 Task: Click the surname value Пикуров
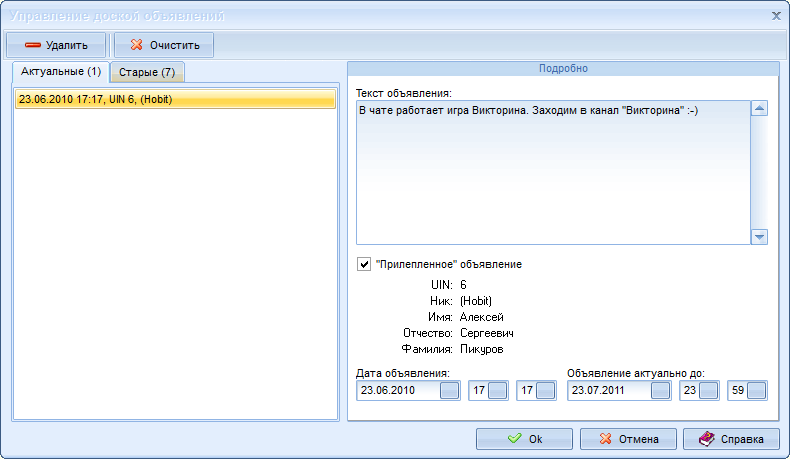click(x=482, y=349)
